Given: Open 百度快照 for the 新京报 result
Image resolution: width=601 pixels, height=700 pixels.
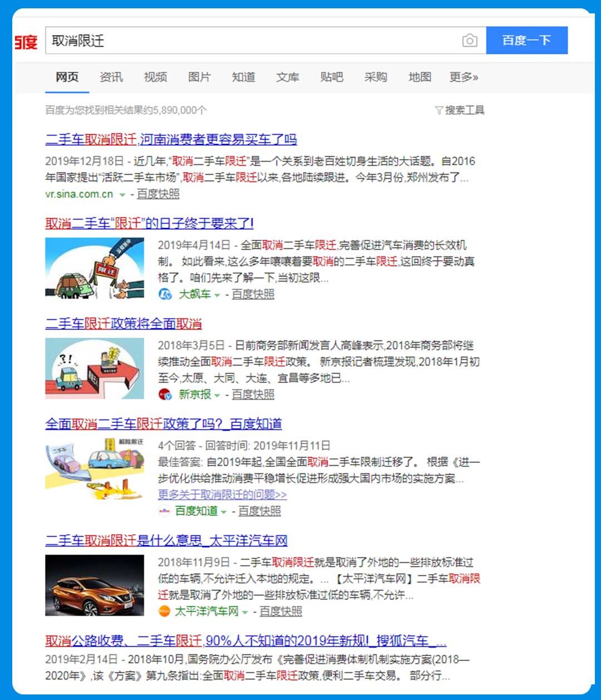Looking at the screenshot, I should pyautogui.click(x=253, y=395).
